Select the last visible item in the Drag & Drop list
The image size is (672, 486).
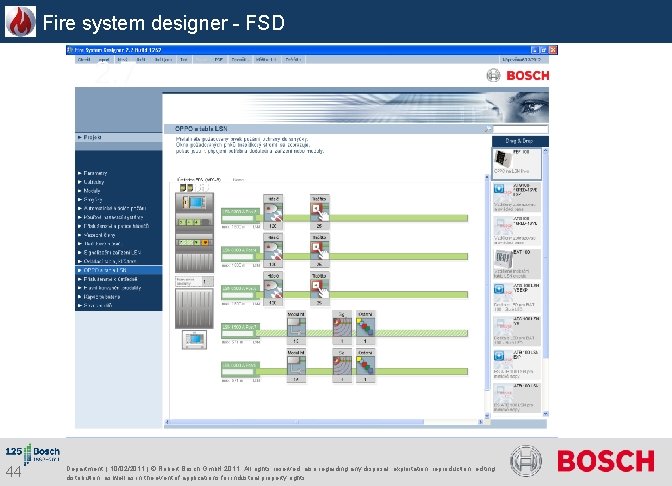click(x=517, y=399)
